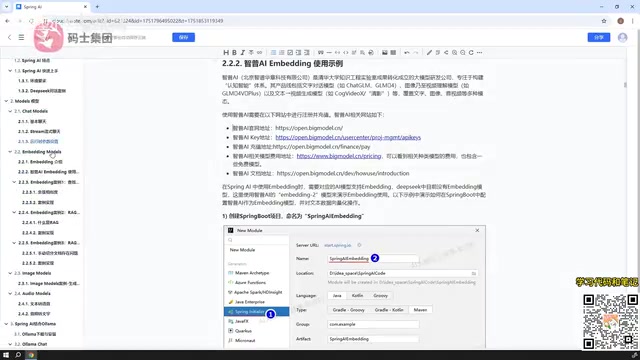The height and width of the screenshot is (360, 640).
Task: Click the blue share button at top right
Action: [x=599, y=38]
